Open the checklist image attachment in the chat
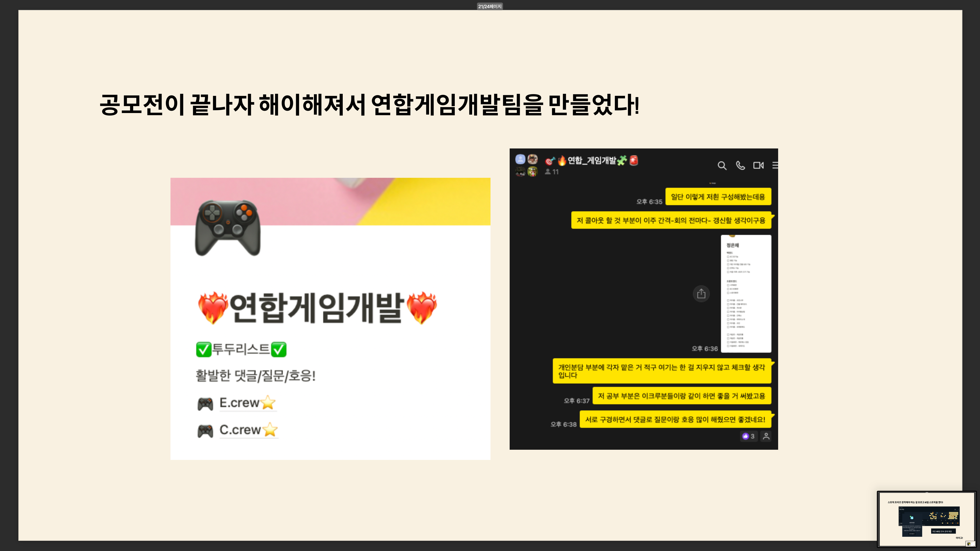 (x=746, y=294)
